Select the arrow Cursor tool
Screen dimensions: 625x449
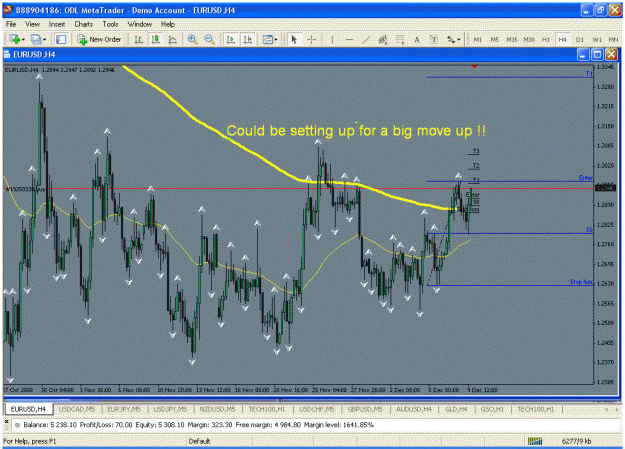[294, 39]
